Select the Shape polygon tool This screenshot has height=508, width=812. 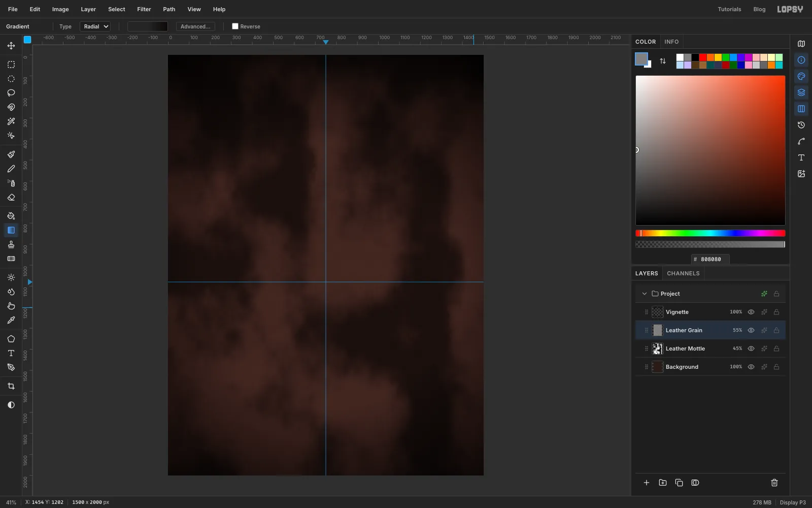coord(11,339)
